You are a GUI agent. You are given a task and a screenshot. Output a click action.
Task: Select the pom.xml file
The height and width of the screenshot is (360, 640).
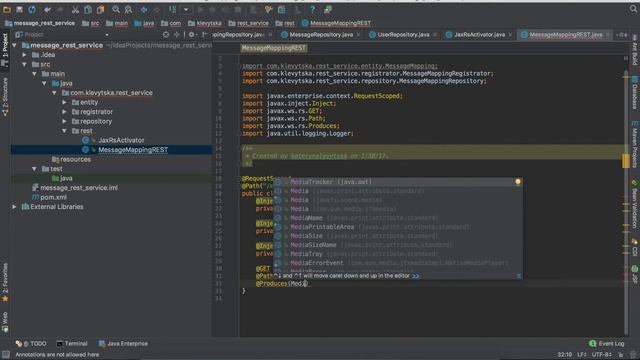pos(53,198)
